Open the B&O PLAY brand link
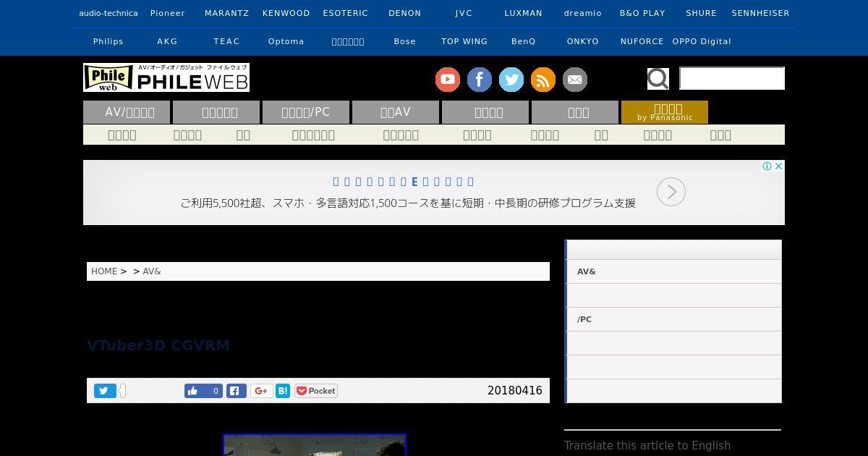 coord(642,13)
